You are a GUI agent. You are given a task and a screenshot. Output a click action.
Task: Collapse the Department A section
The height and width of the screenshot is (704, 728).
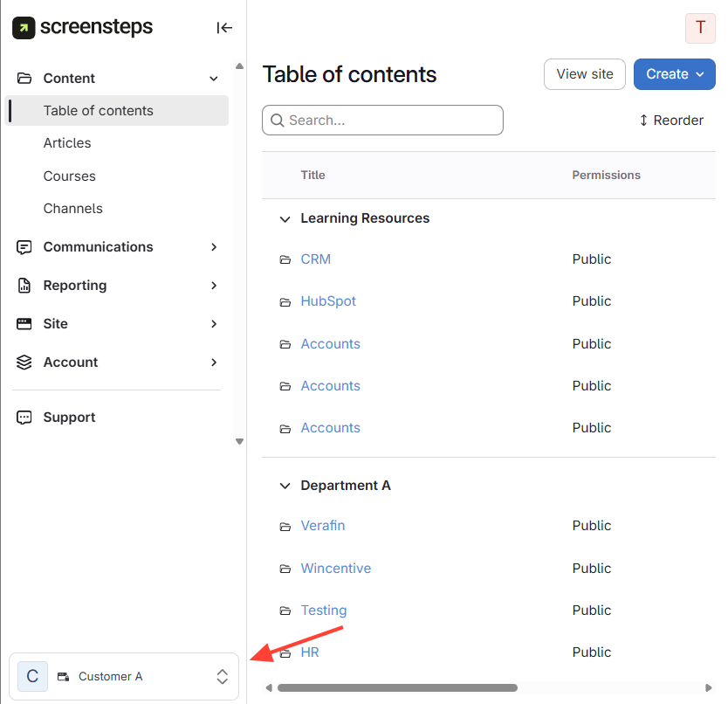coord(285,486)
